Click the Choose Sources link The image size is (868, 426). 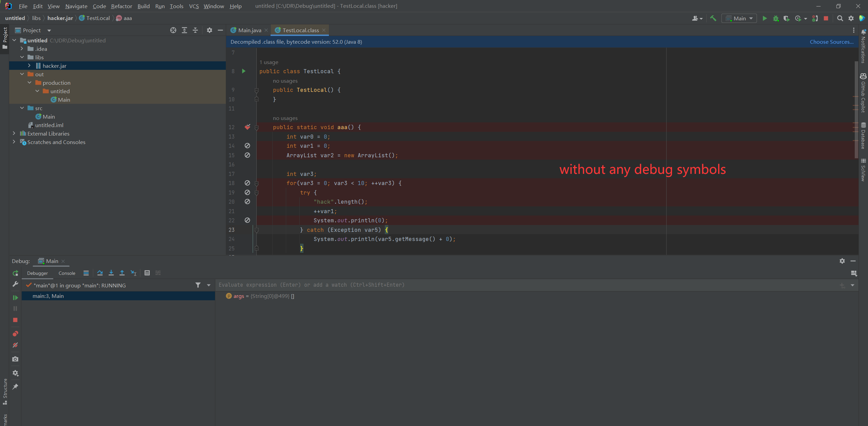point(831,42)
